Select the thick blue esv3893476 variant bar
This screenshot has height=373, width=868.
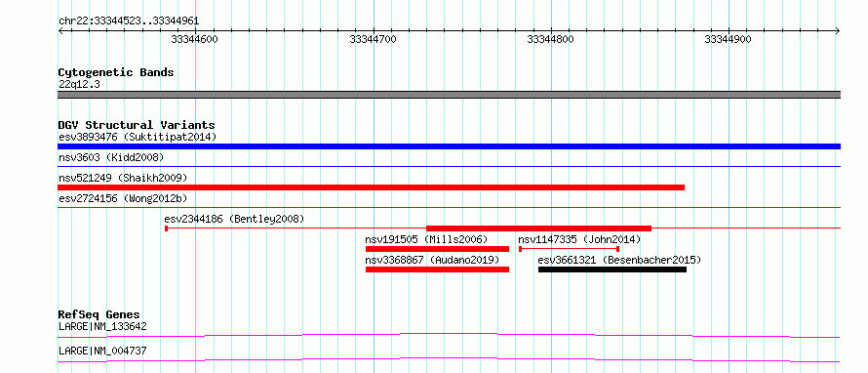(x=449, y=146)
